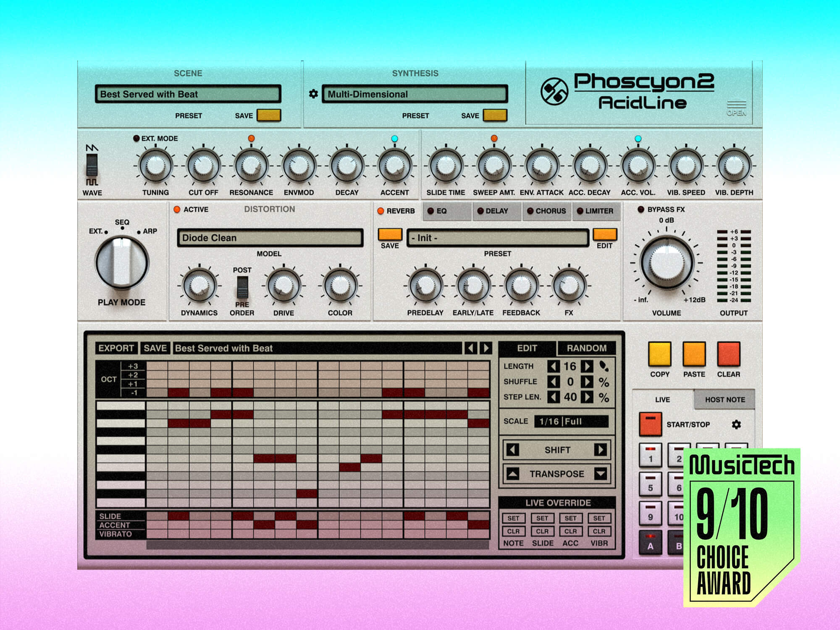Toggle the POST/PRE ORDER switch
This screenshot has height=630, width=840.
(242, 287)
